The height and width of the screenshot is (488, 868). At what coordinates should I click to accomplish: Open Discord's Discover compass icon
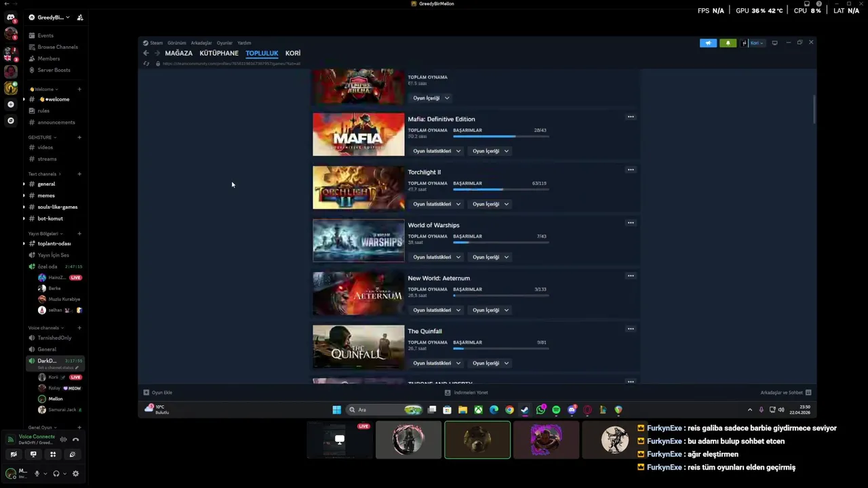tap(10, 121)
